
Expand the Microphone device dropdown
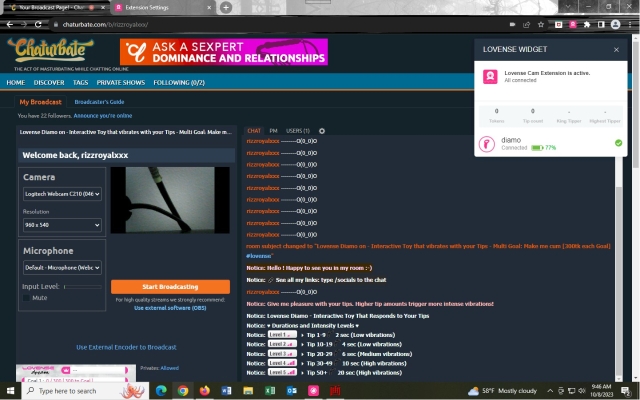tap(62, 267)
